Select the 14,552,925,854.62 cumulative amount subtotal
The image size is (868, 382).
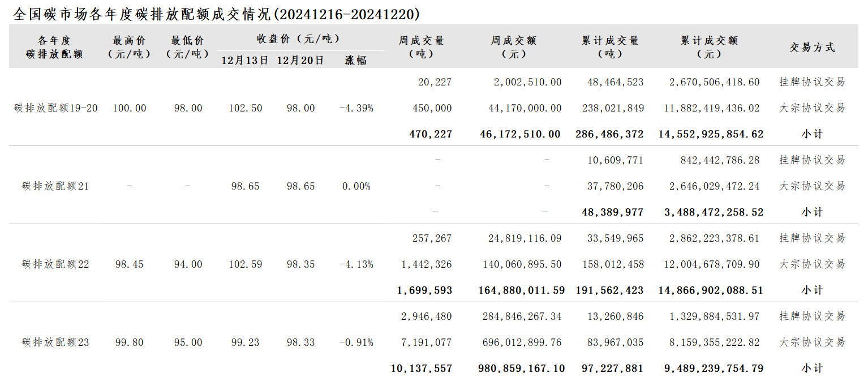(x=711, y=134)
